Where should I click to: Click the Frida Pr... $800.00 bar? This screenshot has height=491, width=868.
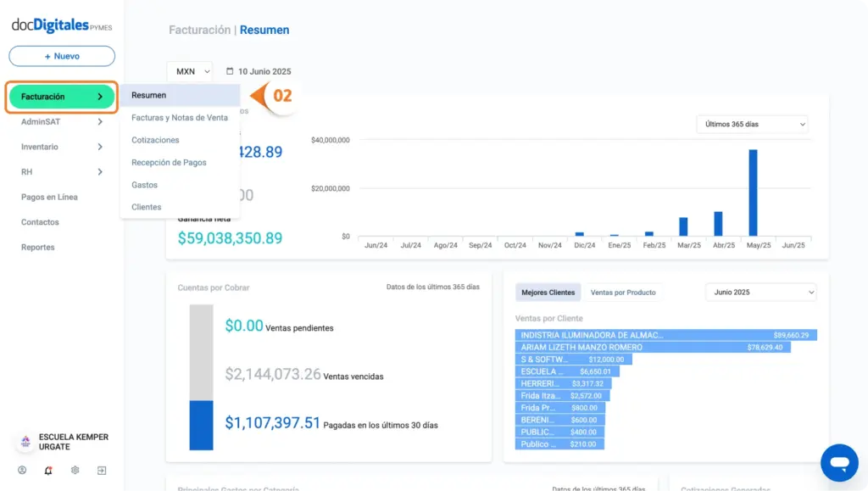point(560,408)
